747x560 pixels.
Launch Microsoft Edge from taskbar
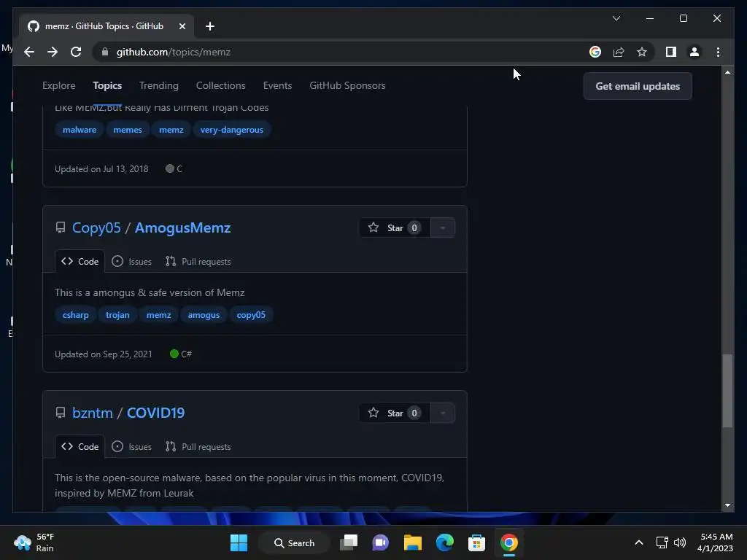444,542
